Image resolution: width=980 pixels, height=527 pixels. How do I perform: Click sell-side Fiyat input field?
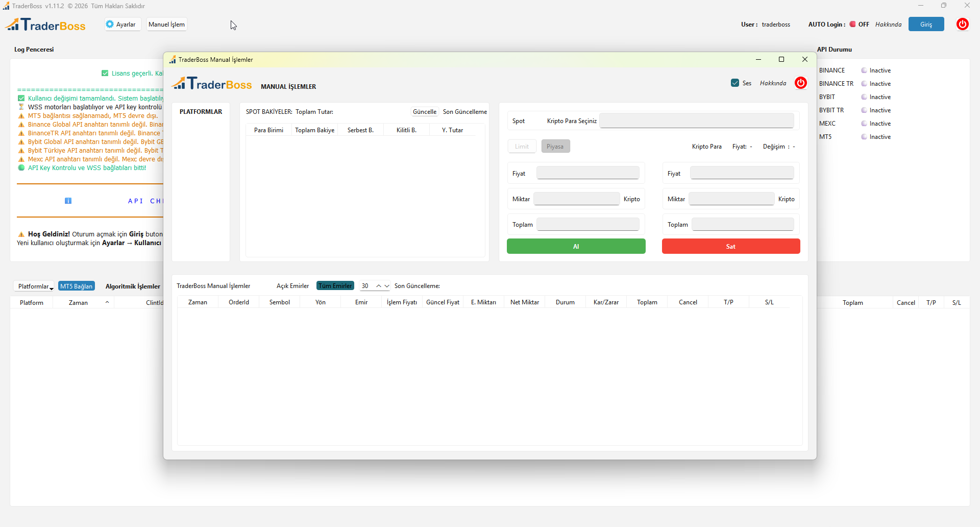[742, 173]
